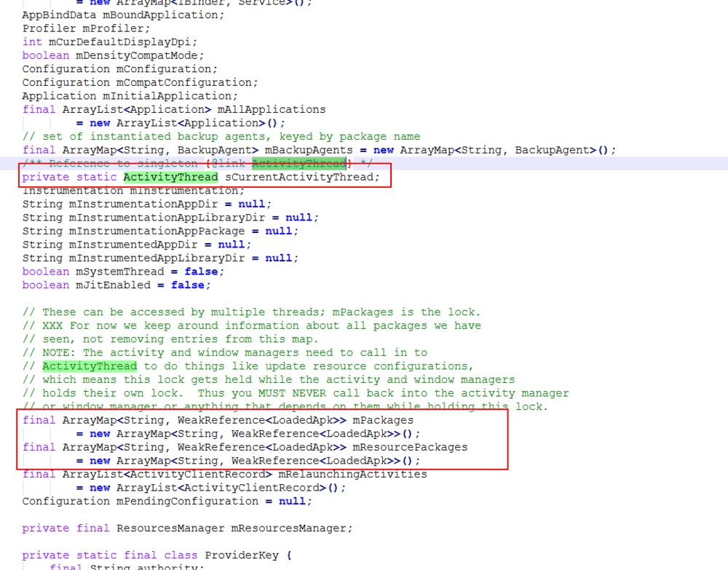Click "new ArrayList<Application>()" initializer
The height and width of the screenshot is (570, 728).
tap(183, 122)
